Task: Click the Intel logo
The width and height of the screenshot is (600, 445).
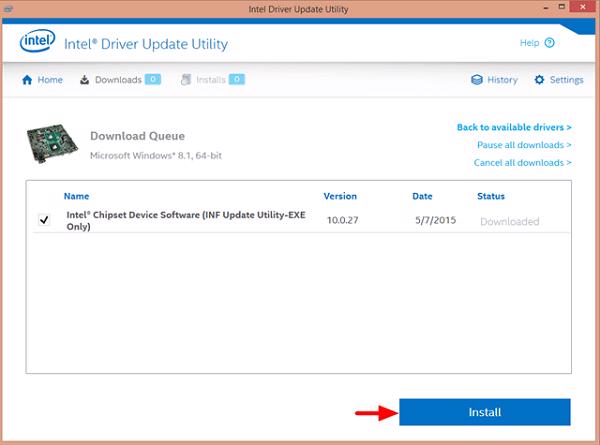Action: pyautogui.click(x=38, y=44)
